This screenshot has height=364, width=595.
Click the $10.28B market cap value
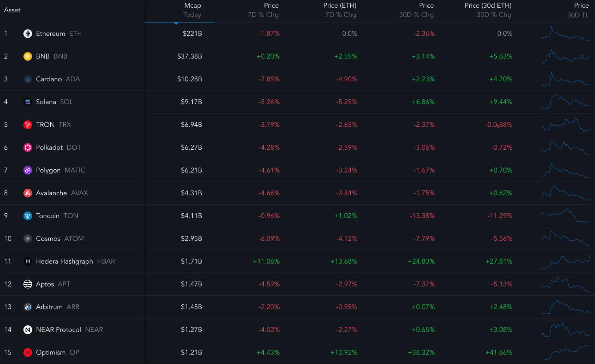pyautogui.click(x=189, y=79)
